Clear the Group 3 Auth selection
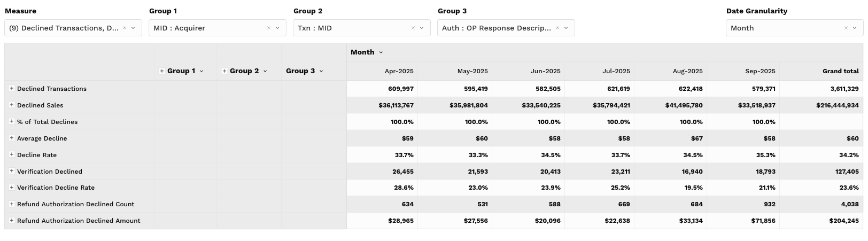 point(557,28)
